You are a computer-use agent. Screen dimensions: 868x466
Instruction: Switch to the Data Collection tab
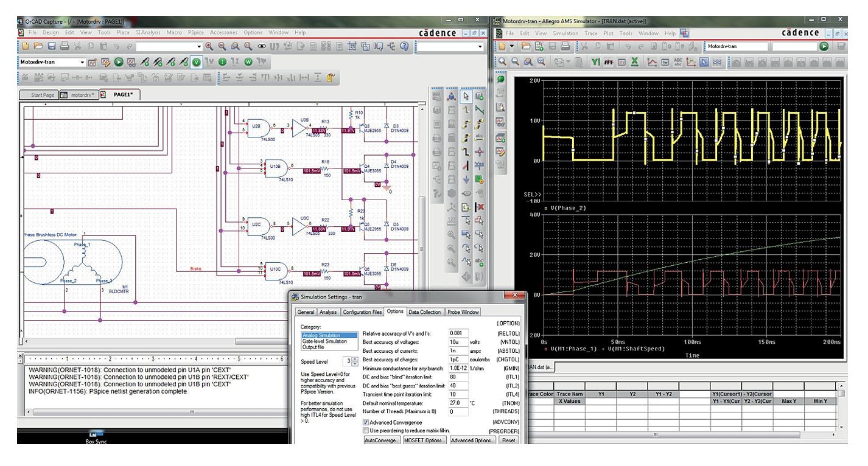(424, 312)
